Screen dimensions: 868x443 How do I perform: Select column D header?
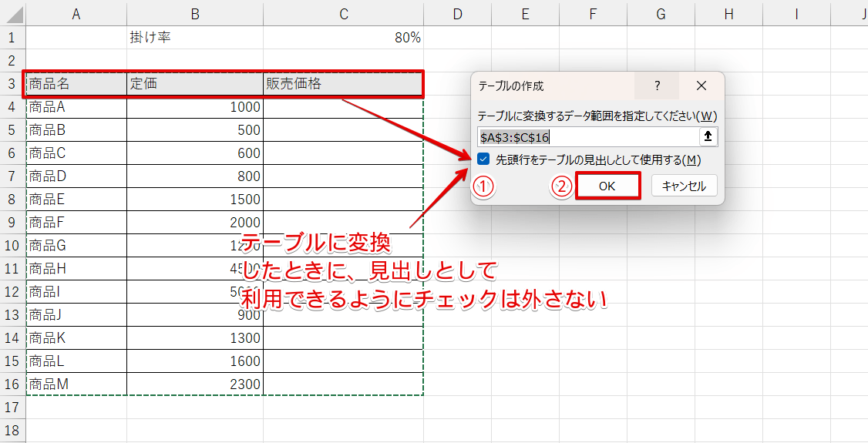[458, 15]
